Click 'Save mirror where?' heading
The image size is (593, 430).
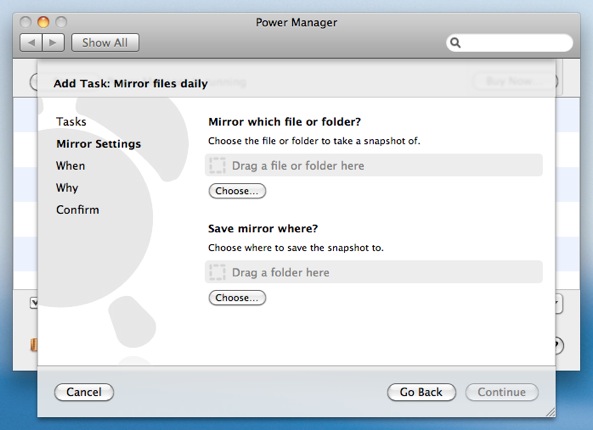click(x=263, y=228)
